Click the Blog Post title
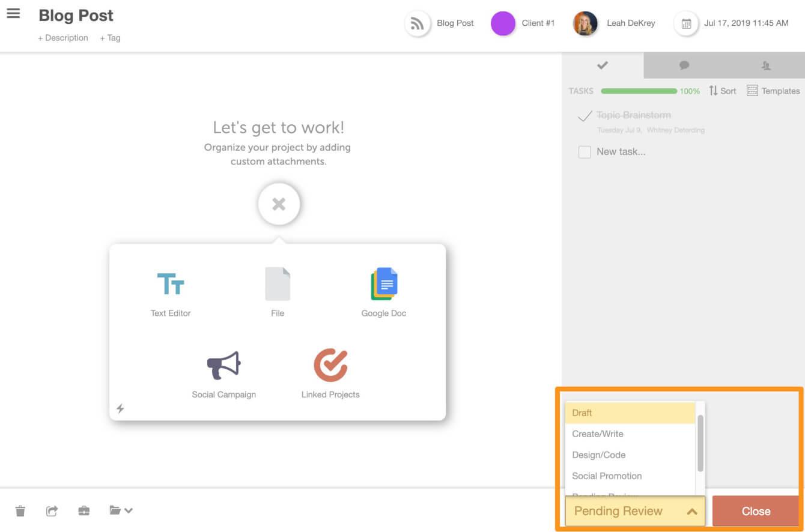 tap(76, 16)
